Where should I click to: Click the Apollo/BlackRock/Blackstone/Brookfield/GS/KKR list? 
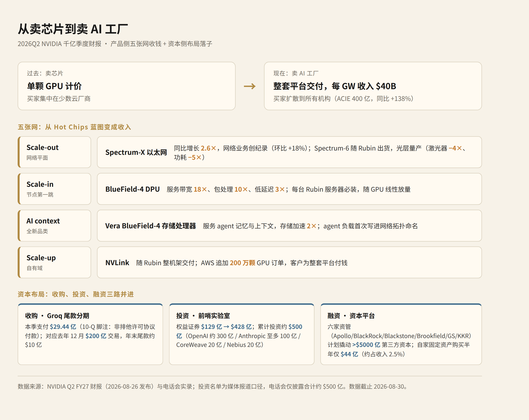click(x=401, y=336)
